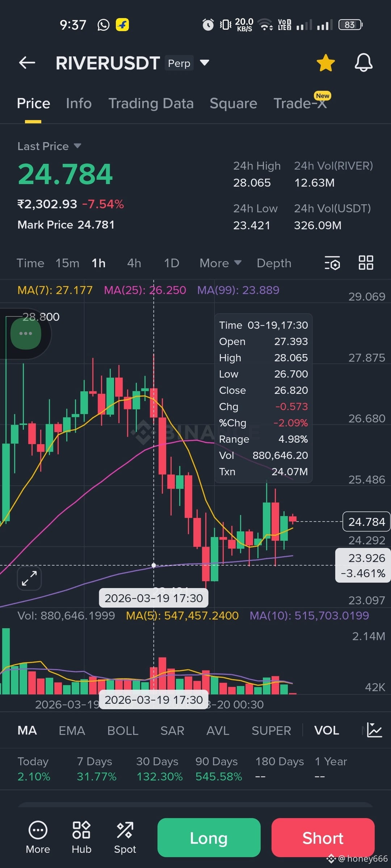Go to Spot trading
This screenshot has width=391, height=868.
[125, 838]
